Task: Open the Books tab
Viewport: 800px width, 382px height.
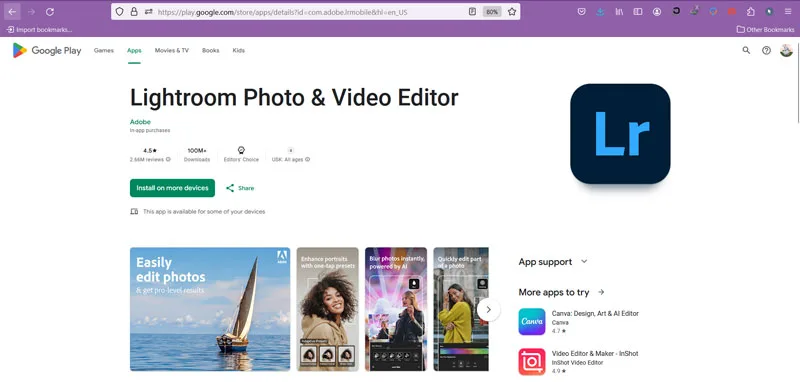Action: tap(210, 50)
